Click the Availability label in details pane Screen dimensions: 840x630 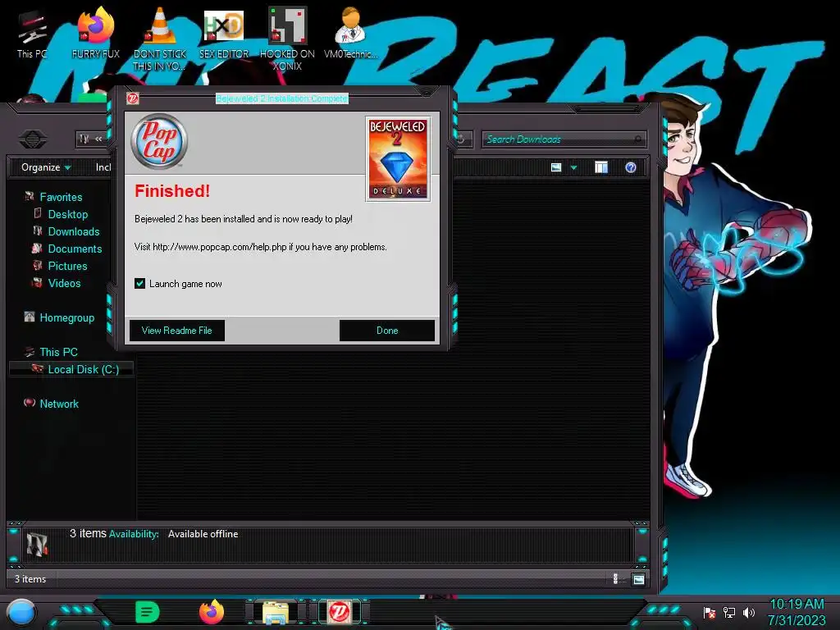coord(134,534)
